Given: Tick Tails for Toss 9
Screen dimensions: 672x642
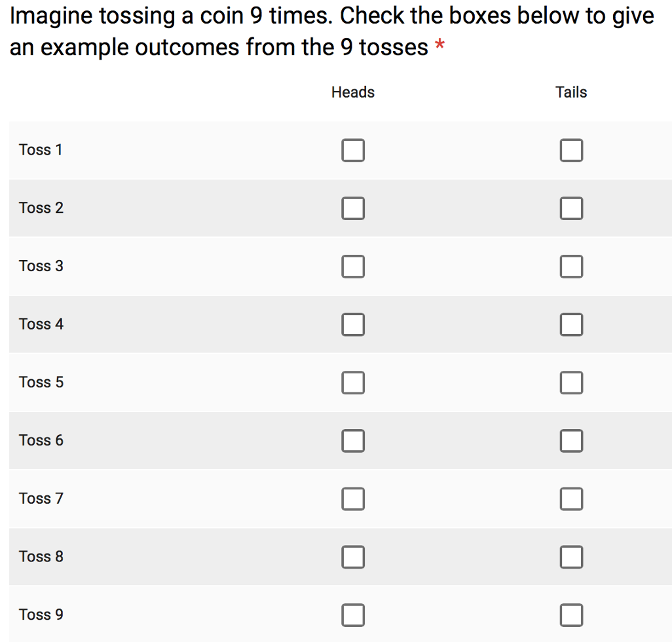Looking at the screenshot, I should (x=571, y=615).
